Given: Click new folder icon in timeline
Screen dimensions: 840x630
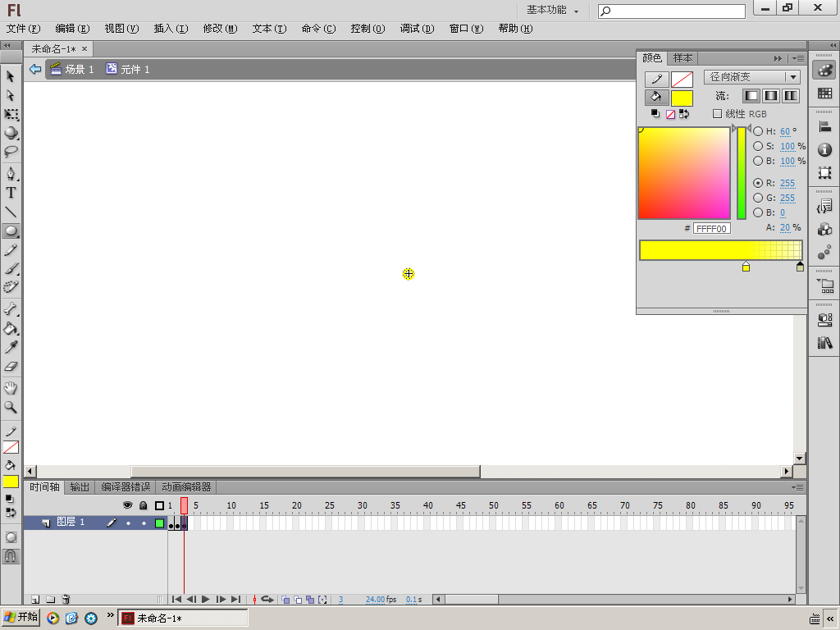Looking at the screenshot, I should (x=50, y=599).
